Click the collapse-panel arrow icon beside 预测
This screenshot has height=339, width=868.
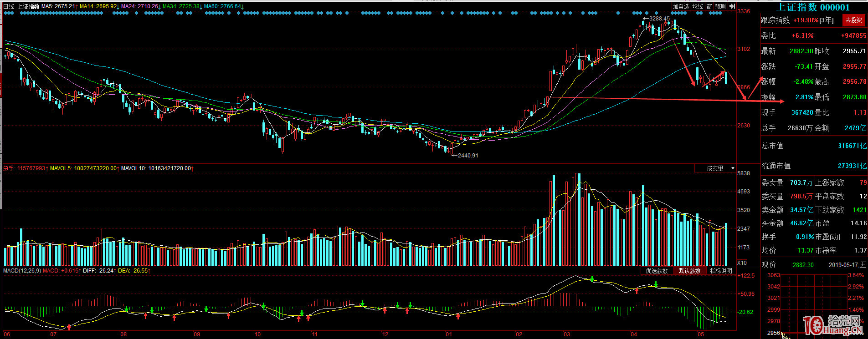732,6
